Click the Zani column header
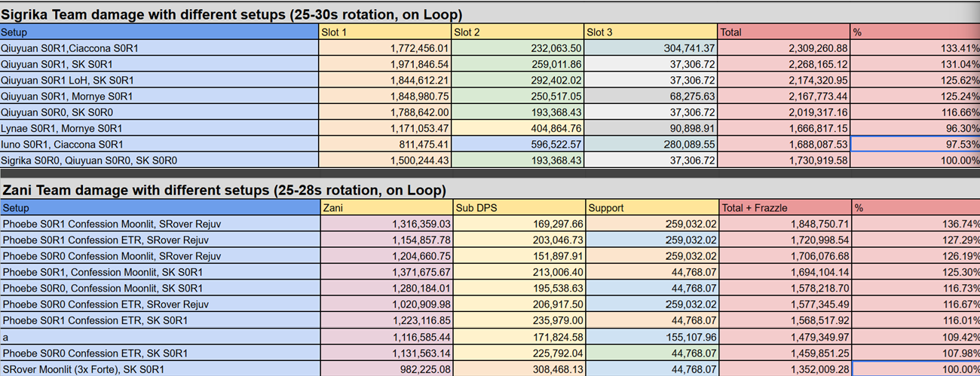Viewport: 980px width, 376px height. [x=385, y=208]
